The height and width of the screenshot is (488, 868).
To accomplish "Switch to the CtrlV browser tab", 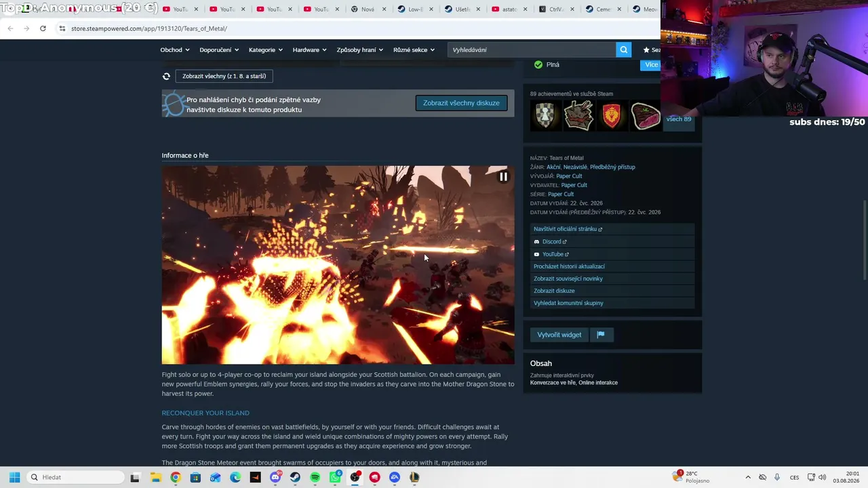I will (x=555, y=9).
